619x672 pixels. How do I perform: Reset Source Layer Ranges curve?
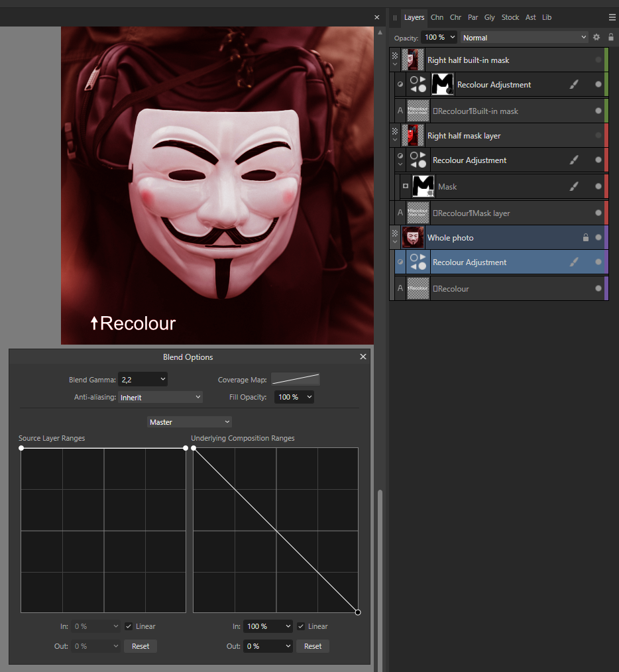[141, 646]
